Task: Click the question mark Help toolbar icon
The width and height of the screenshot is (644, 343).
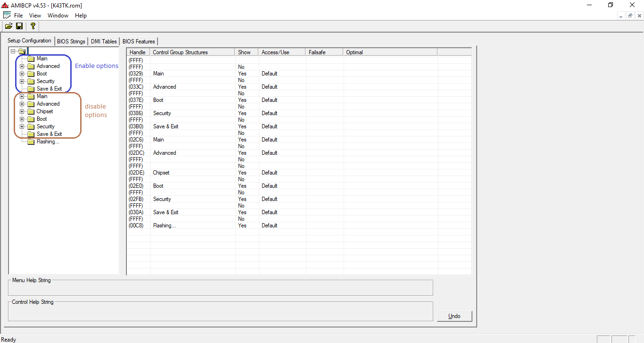Action: pos(33,26)
